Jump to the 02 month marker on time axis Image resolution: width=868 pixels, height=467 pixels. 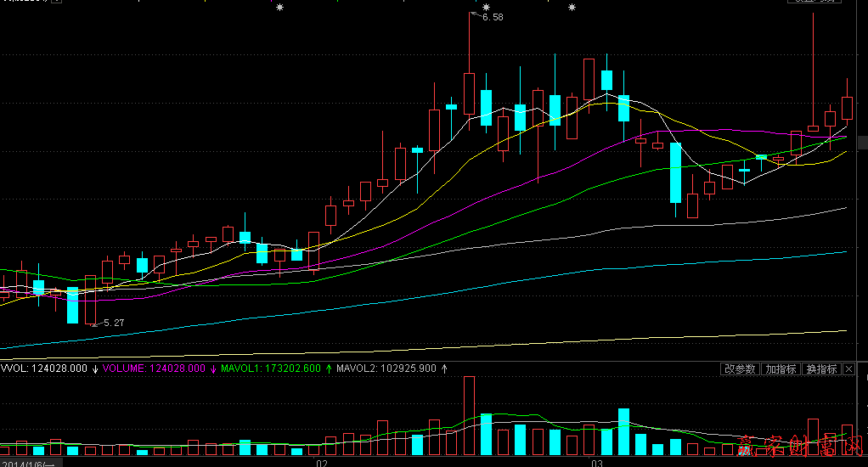[322, 464]
